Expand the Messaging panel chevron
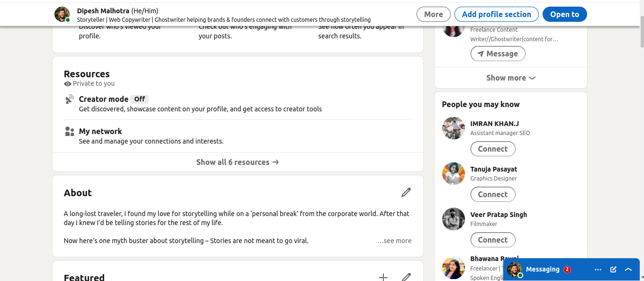Screen dimensions: 644x281 click(628, 270)
